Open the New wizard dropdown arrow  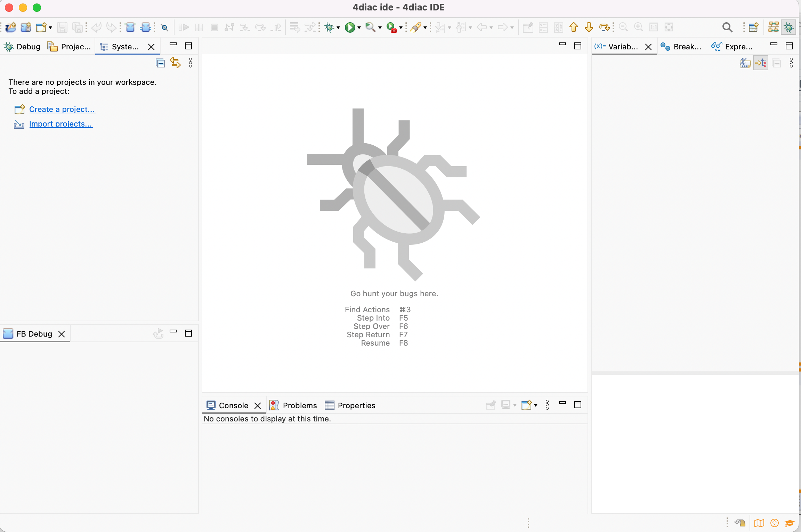[50, 27]
